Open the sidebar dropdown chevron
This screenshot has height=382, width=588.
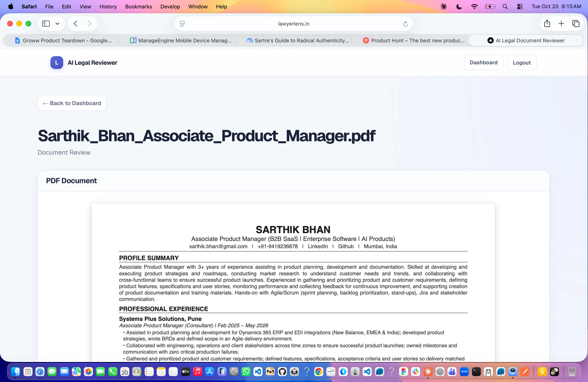(x=57, y=24)
